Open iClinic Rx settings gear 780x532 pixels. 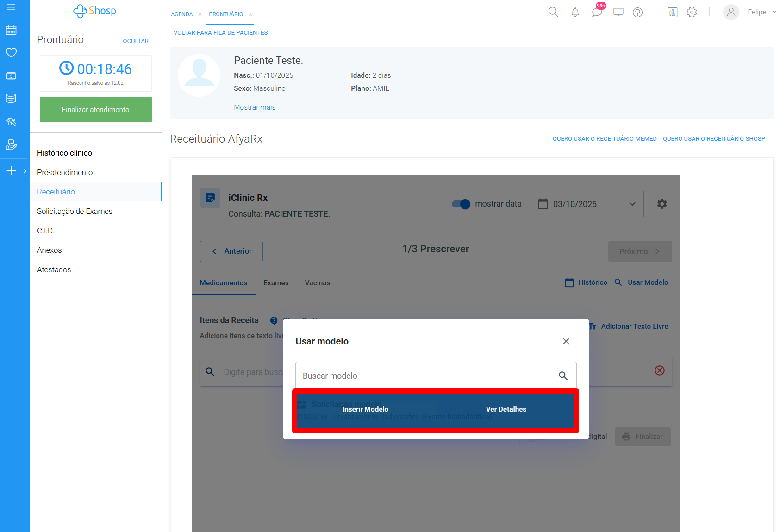pyautogui.click(x=662, y=204)
